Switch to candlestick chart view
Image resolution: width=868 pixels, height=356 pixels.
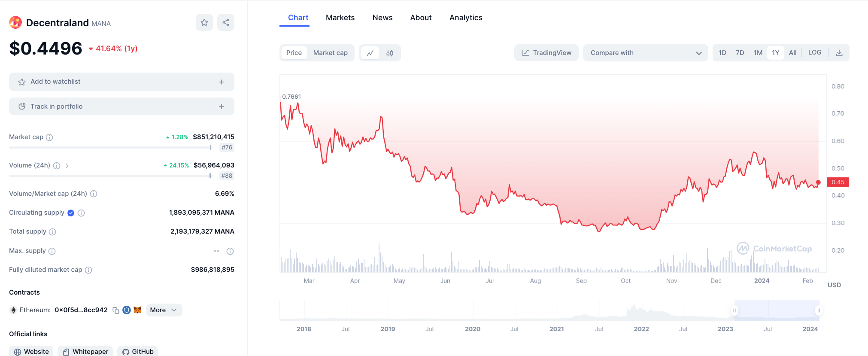(x=390, y=53)
